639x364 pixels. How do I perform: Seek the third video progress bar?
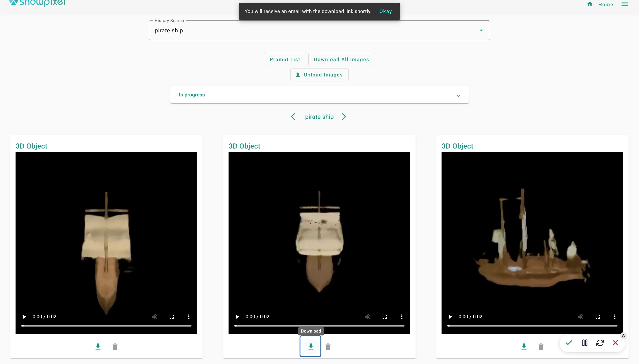[x=532, y=326]
